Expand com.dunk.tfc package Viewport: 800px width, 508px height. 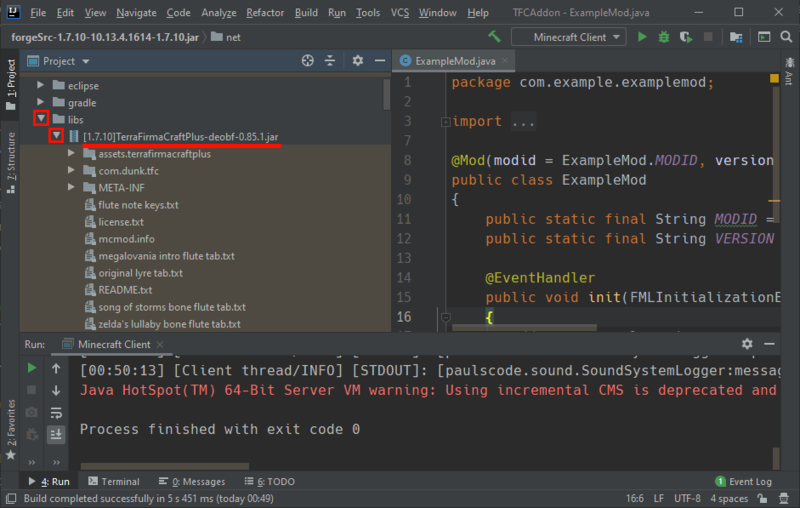(71, 170)
